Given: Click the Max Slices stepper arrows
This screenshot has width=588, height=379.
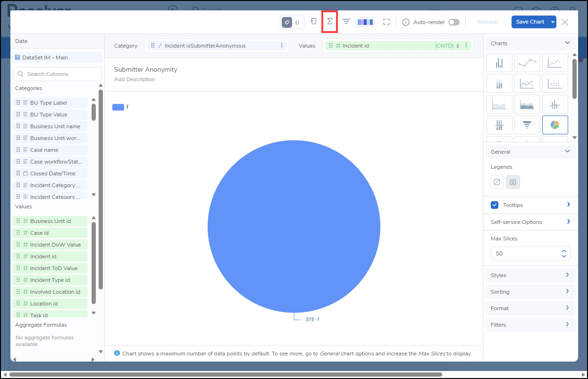Looking at the screenshot, I should [x=563, y=254].
